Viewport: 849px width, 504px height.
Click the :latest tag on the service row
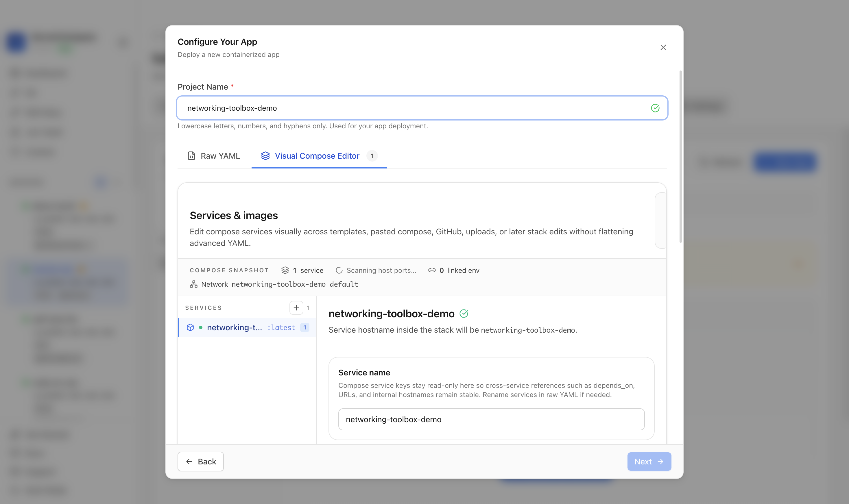281,327
